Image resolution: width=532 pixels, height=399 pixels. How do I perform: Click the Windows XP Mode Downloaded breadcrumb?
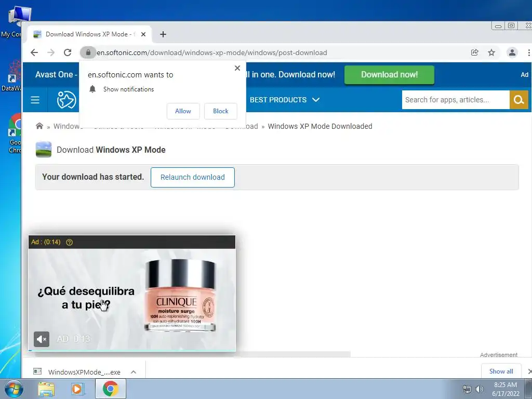click(x=320, y=126)
